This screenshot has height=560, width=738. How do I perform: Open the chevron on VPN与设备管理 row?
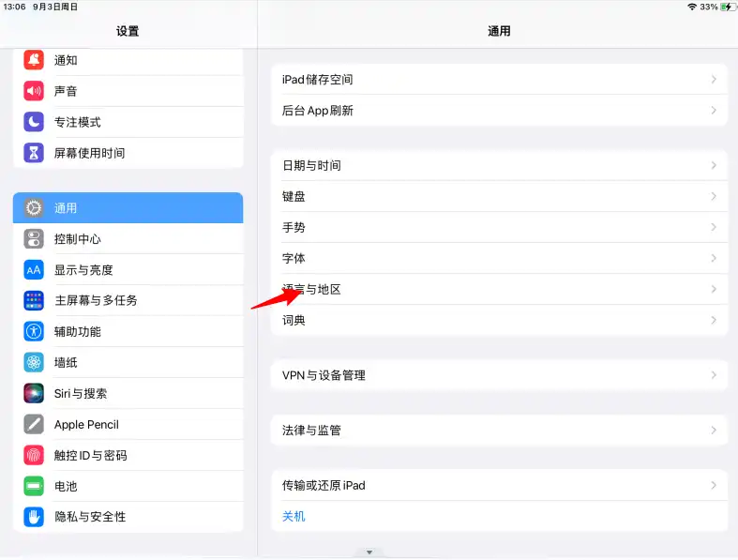(x=714, y=375)
